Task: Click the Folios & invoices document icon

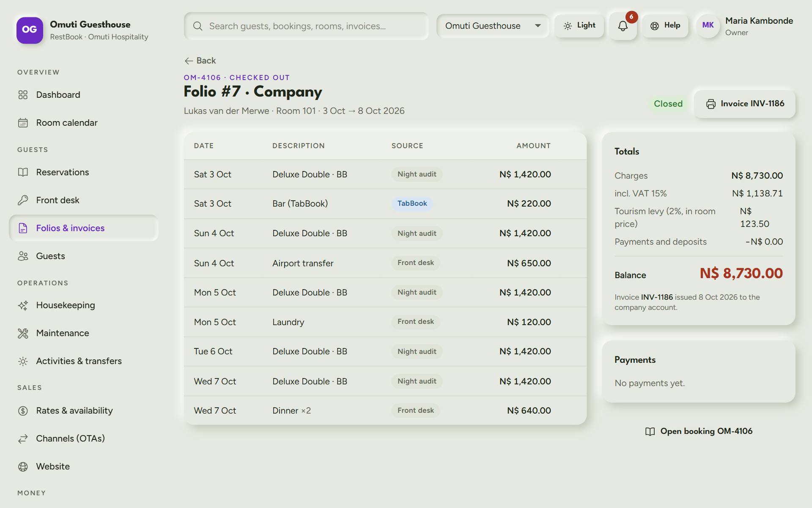Action: click(x=23, y=228)
